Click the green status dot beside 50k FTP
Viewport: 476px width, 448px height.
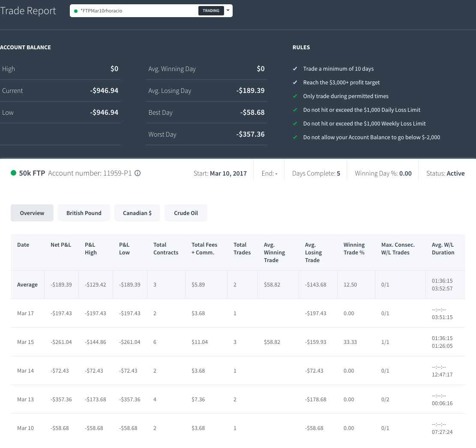[13, 173]
